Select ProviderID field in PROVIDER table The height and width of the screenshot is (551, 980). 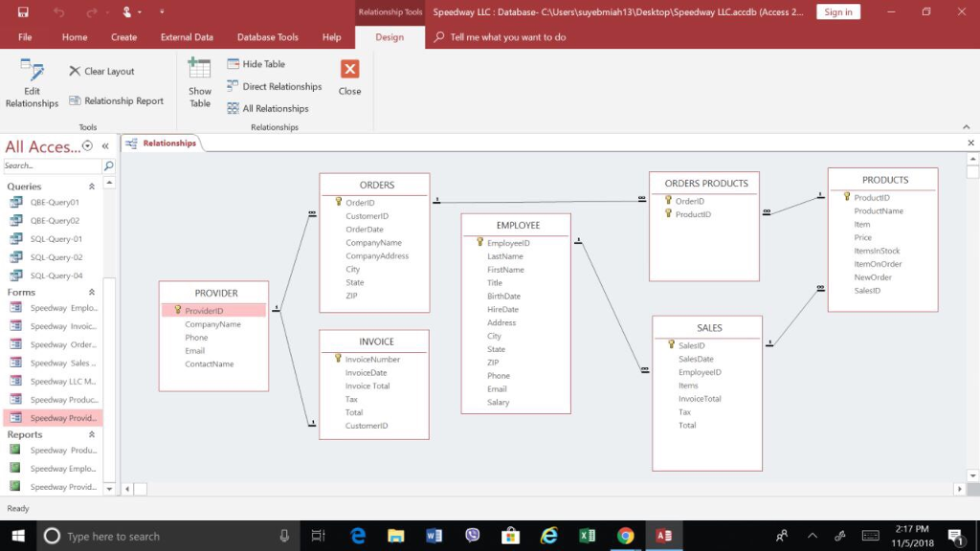click(x=213, y=311)
